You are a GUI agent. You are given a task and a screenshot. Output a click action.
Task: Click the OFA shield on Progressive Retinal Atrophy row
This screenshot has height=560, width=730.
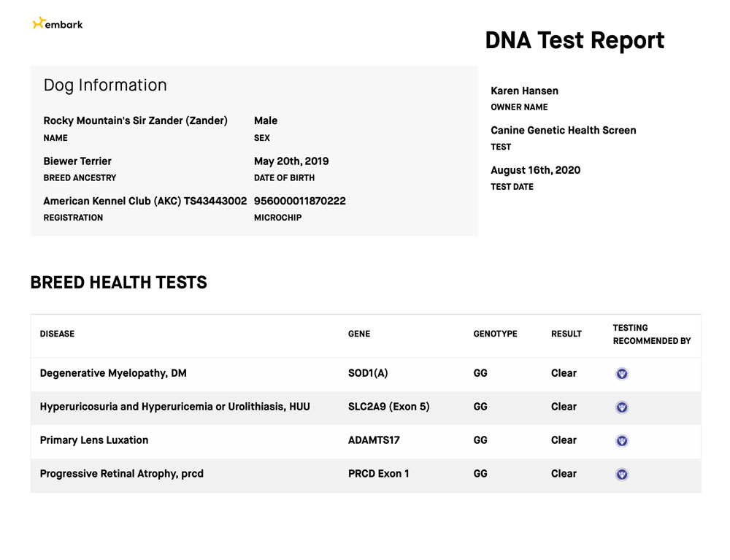(x=621, y=474)
